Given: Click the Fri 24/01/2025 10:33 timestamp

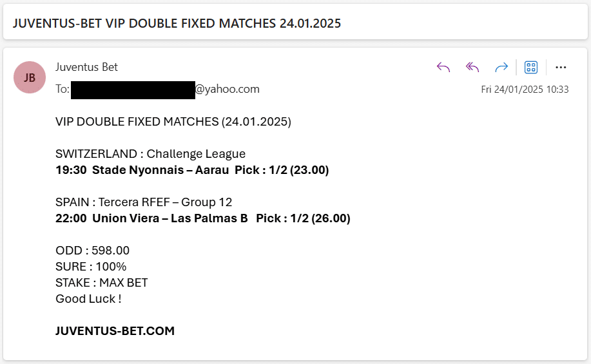Looking at the screenshot, I should [525, 90].
